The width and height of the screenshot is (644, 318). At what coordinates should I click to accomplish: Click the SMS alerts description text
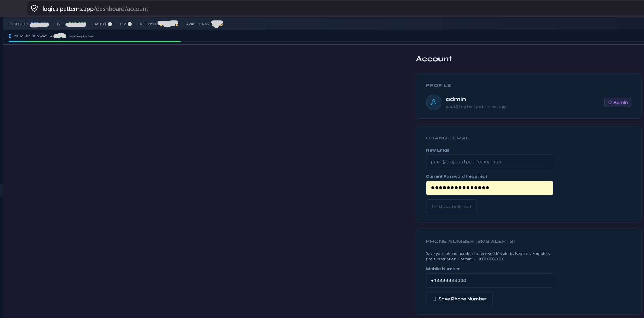coord(488,256)
